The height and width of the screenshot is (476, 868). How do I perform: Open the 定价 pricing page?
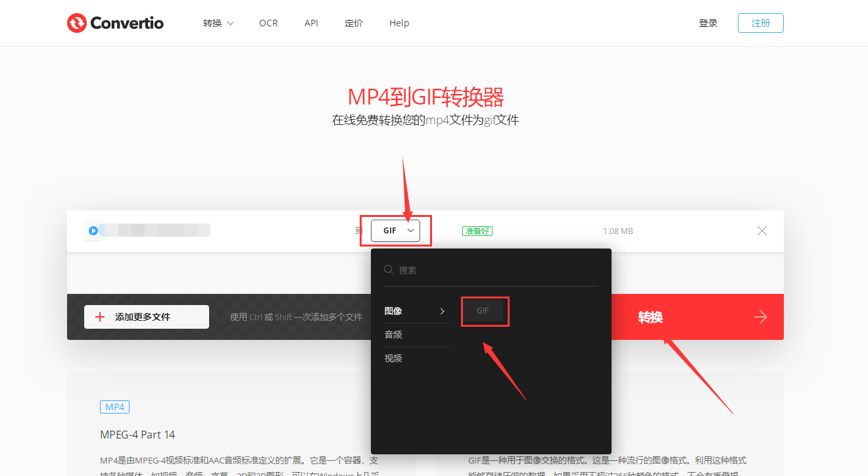[354, 23]
